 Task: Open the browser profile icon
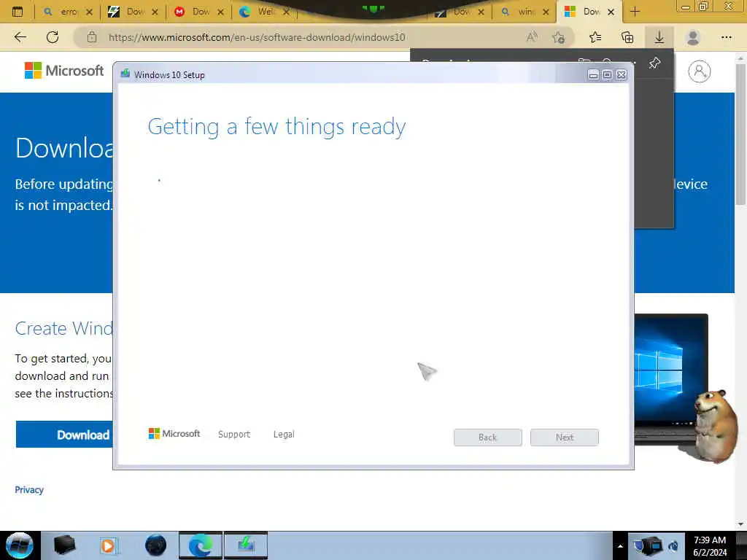tap(693, 37)
